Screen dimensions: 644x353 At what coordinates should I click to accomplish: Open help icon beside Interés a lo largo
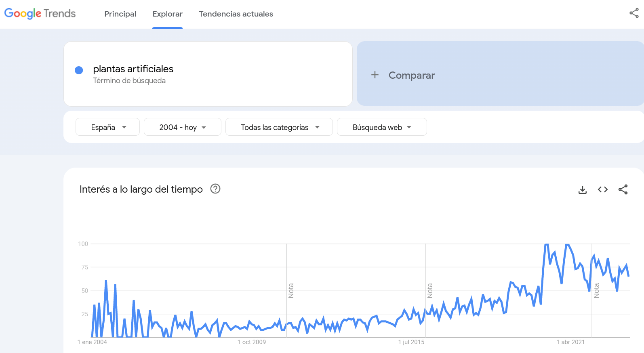215,189
